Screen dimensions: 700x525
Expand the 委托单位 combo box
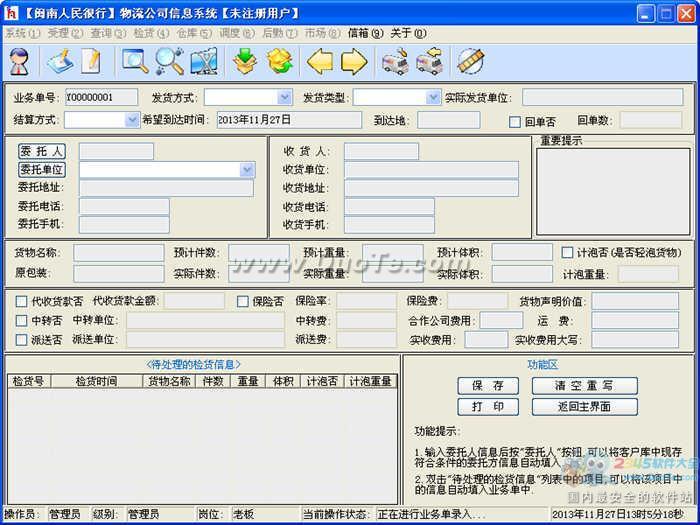[247, 170]
